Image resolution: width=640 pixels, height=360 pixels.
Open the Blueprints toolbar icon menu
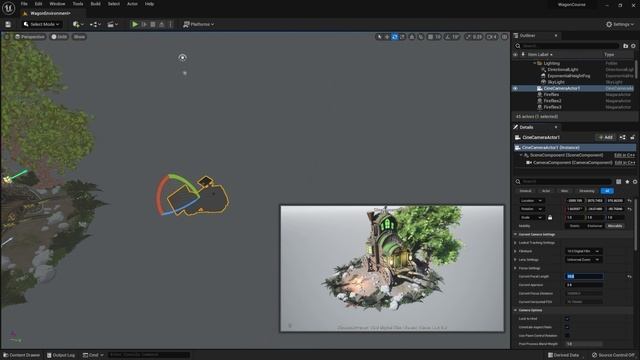point(95,24)
